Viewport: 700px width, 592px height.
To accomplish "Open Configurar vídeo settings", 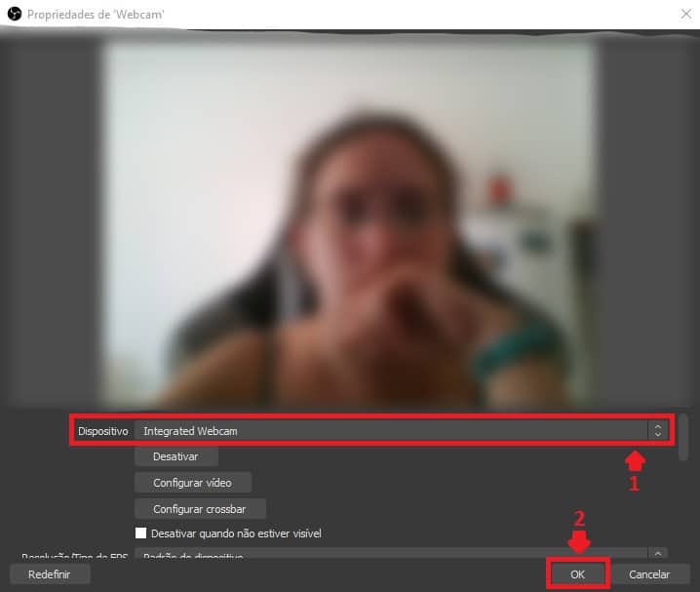I will pos(192,483).
